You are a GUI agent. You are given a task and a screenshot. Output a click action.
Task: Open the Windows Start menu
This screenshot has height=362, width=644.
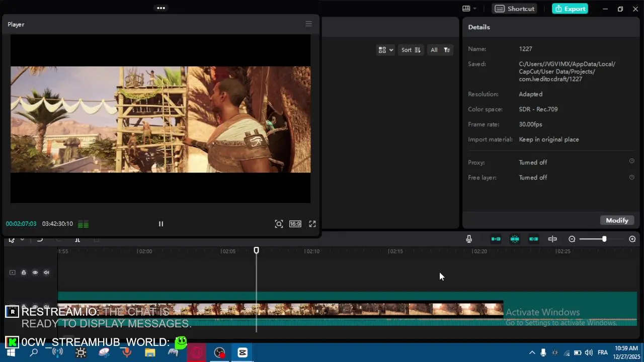tap(11, 352)
